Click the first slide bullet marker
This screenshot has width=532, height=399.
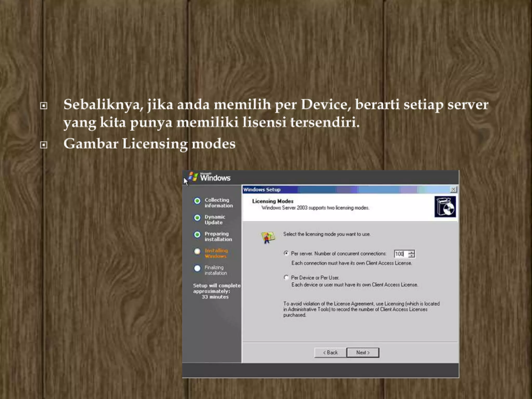click(x=44, y=106)
